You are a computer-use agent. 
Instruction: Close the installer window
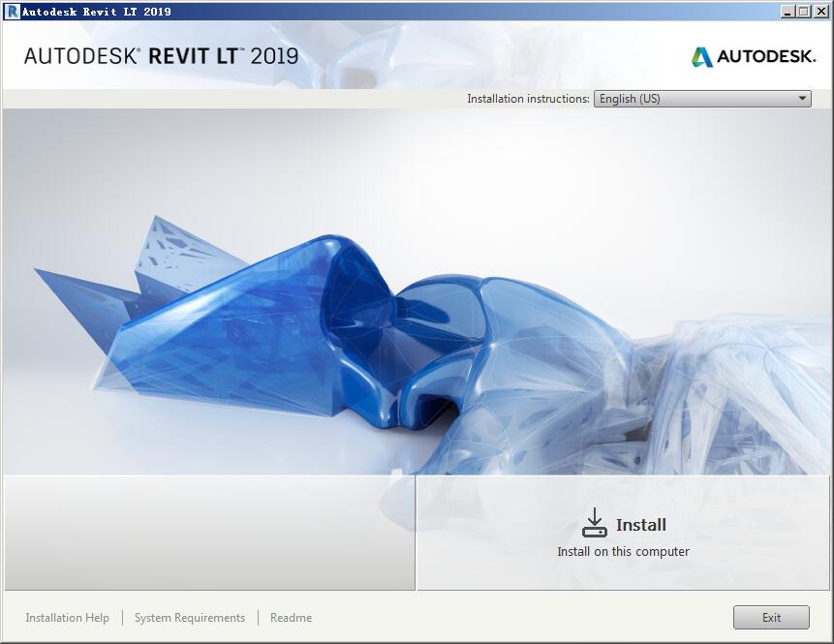click(x=820, y=12)
